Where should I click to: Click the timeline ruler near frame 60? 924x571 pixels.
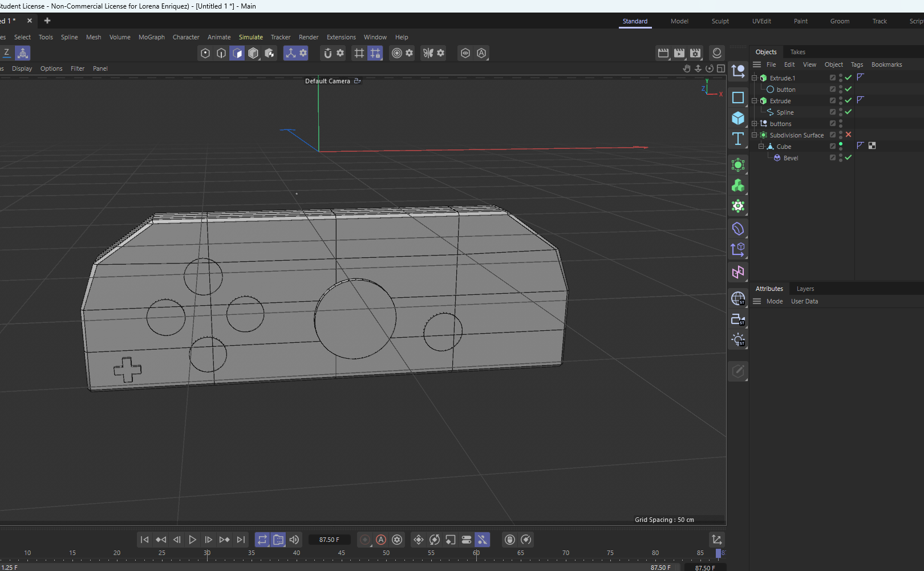click(x=477, y=552)
